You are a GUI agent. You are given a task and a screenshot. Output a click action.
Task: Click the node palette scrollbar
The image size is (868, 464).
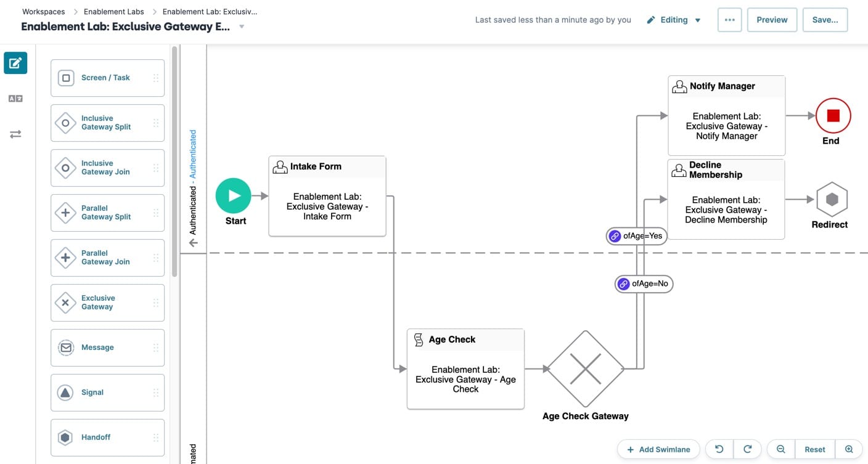[x=174, y=161]
